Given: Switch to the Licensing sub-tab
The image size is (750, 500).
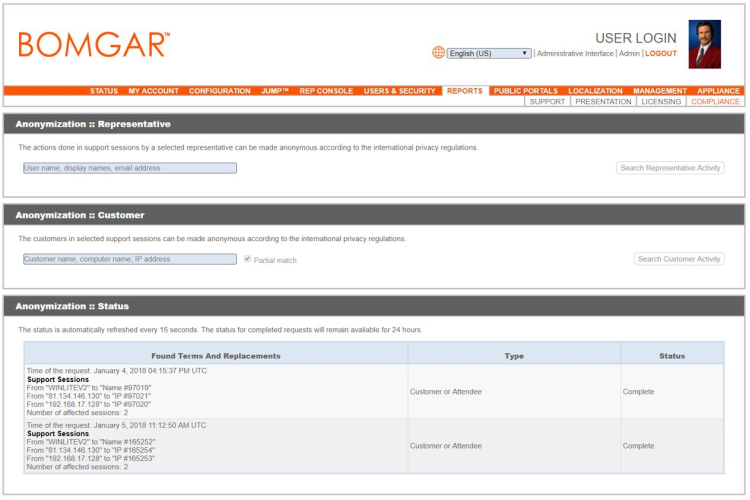Looking at the screenshot, I should (x=661, y=102).
